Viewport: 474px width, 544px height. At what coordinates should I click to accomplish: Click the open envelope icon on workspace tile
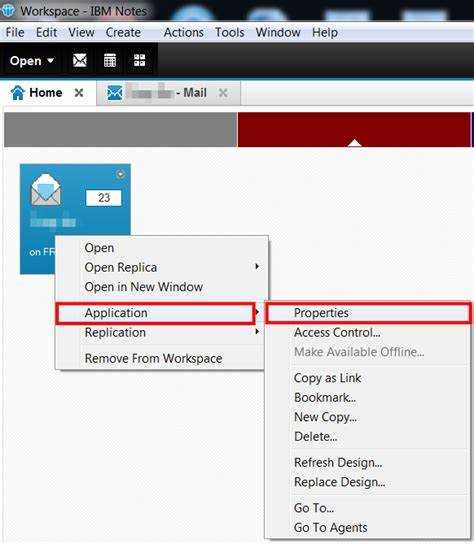tap(46, 190)
